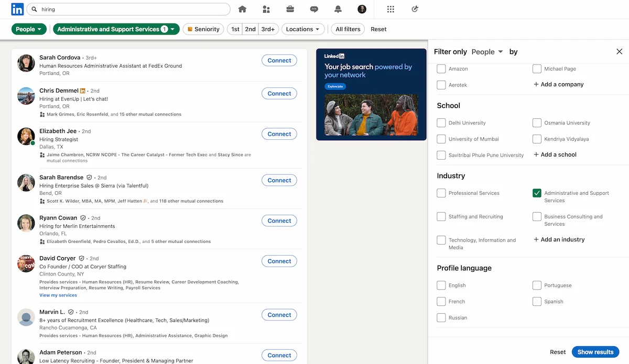The width and height of the screenshot is (629, 364).
Task: Open the Messaging icon
Action: click(x=314, y=9)
